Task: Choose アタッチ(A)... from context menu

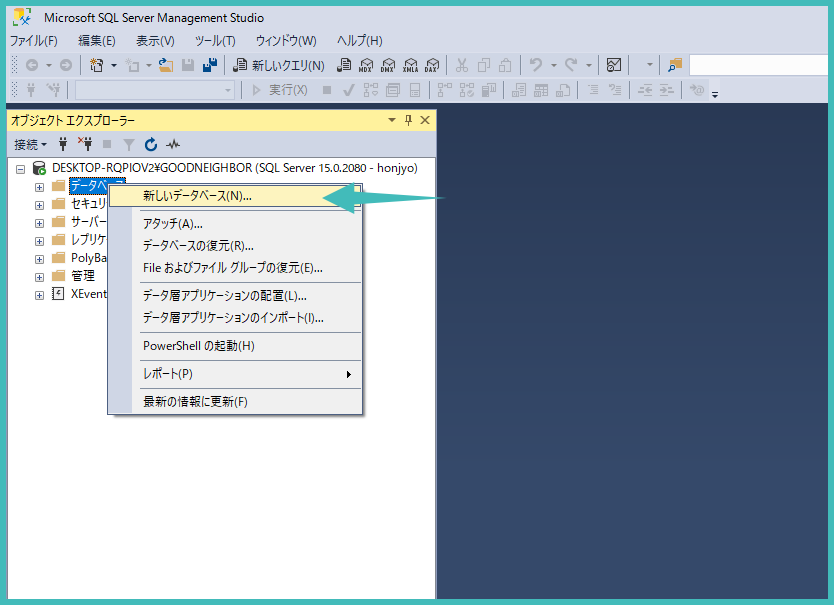Action: click(x=235, y=223)
